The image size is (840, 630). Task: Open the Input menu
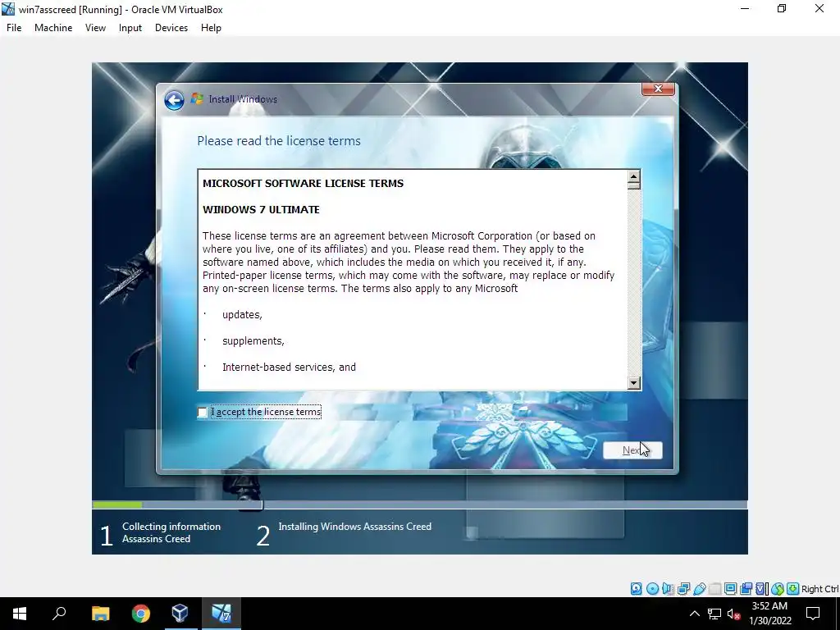130,28
